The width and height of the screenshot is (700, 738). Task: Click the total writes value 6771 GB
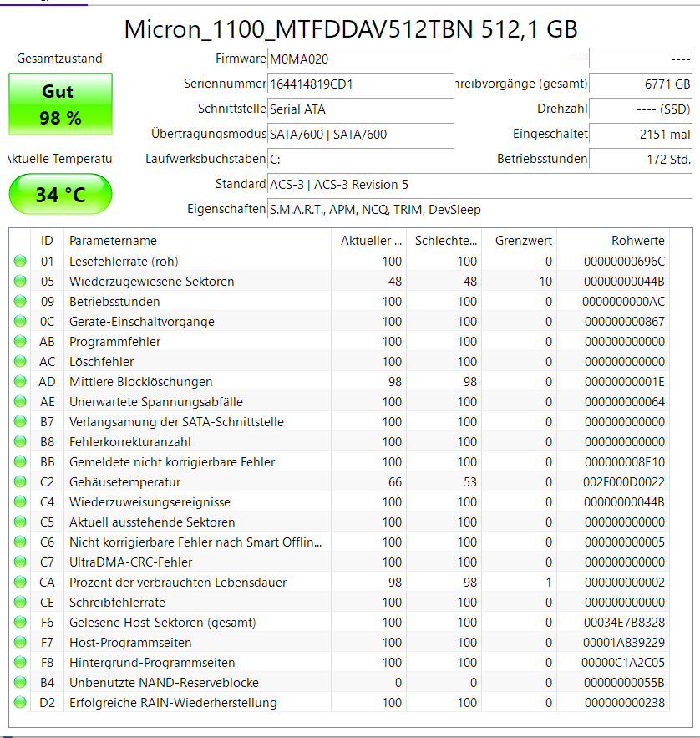(x=641, y=84)
